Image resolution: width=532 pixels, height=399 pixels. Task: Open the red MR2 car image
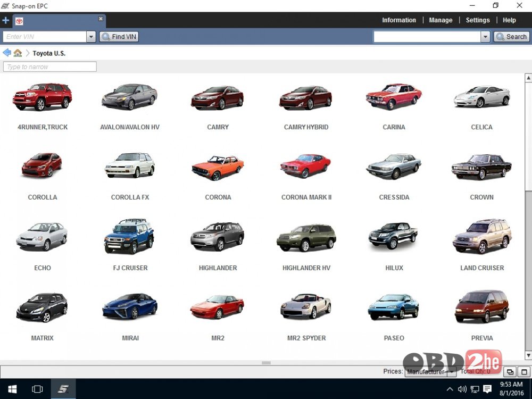(217, 307)
